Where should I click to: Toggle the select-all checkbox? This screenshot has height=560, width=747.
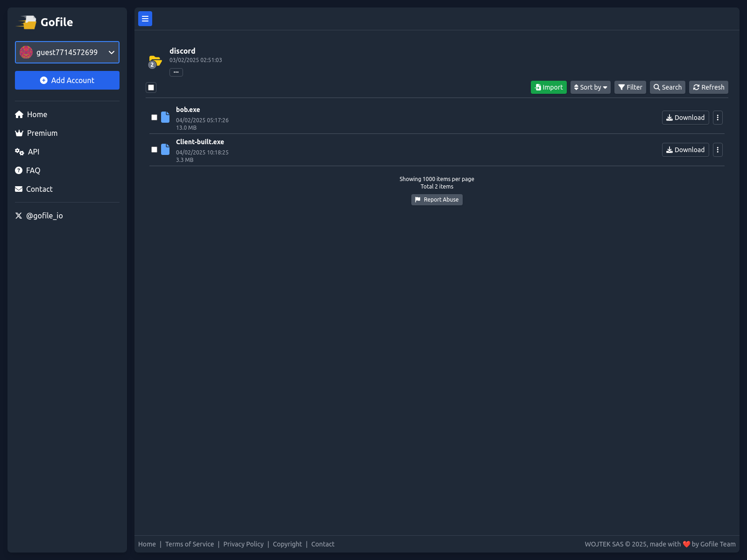point(151,87)
